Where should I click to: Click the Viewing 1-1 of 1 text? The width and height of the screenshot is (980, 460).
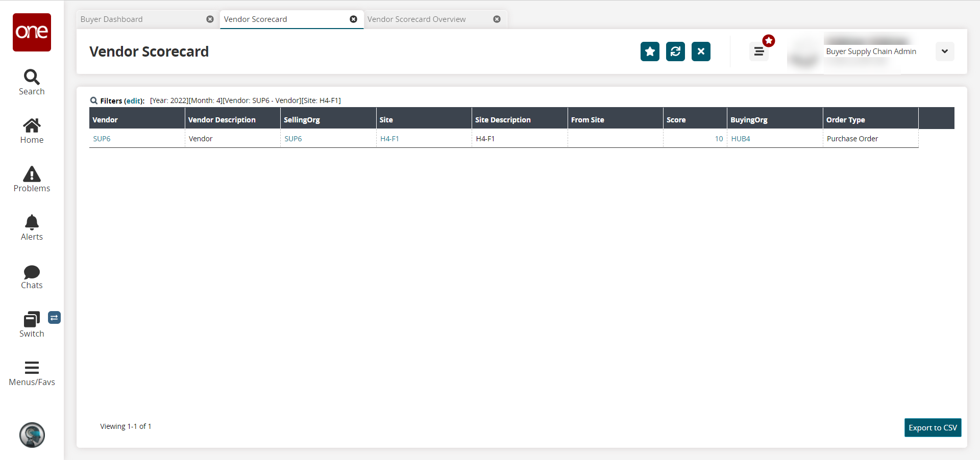126,426
